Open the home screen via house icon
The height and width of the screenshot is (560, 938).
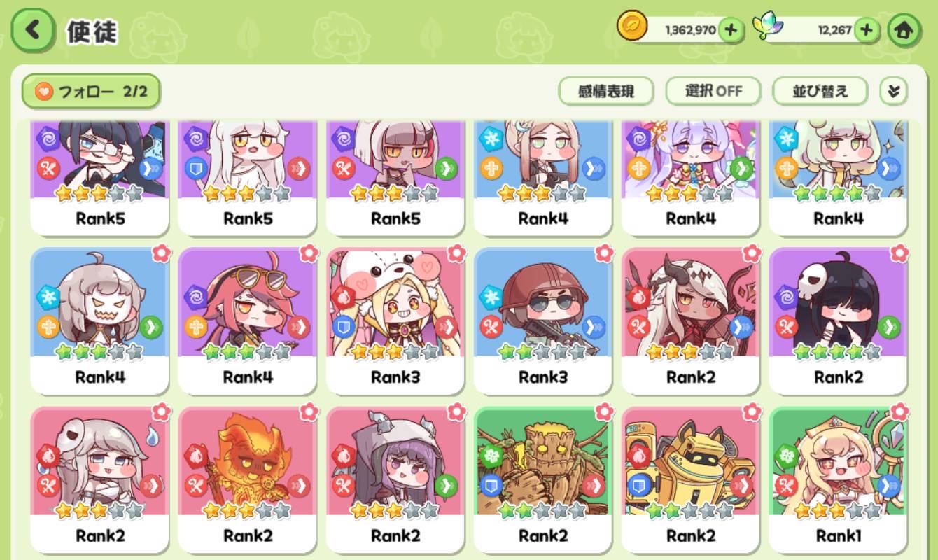tap(904, 31)
